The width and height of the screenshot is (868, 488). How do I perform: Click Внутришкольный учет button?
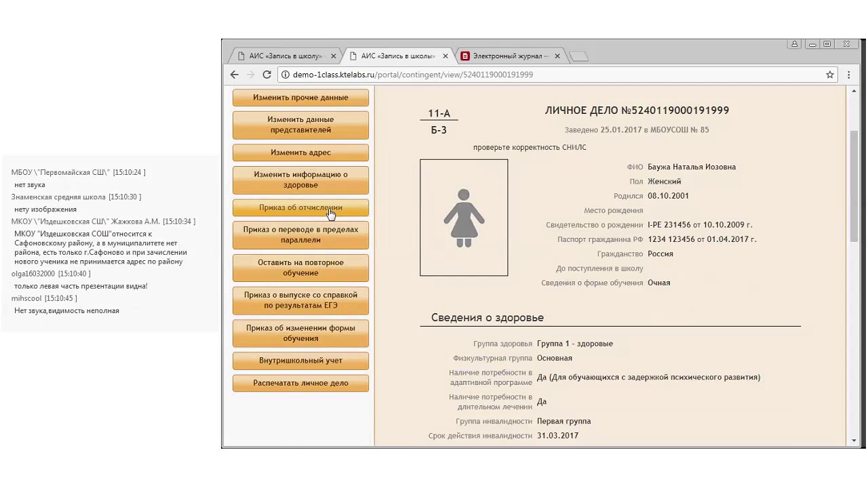(x=300, y=361)
